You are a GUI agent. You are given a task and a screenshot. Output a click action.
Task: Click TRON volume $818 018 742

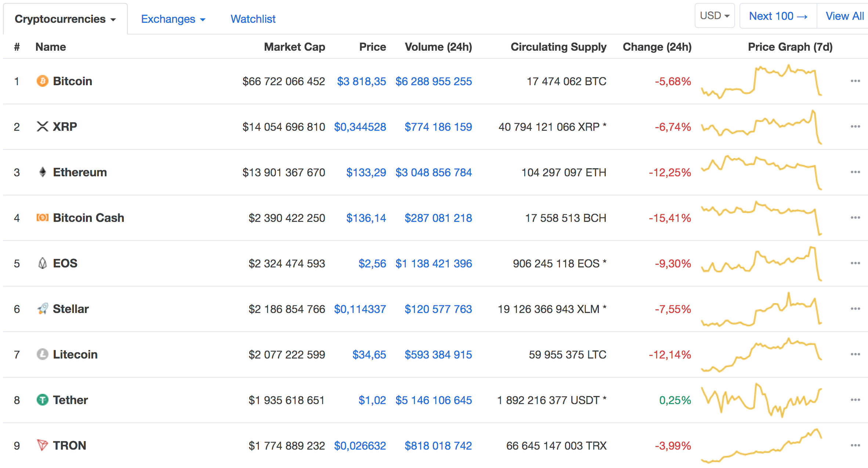pyautogui.click(x=438, y=446)
